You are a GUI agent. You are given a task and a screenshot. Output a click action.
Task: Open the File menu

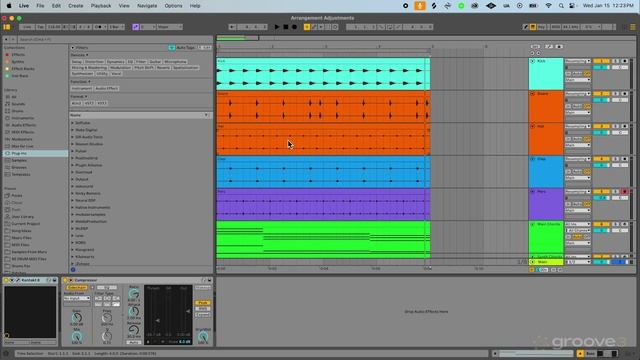click(x=40, y=6)
